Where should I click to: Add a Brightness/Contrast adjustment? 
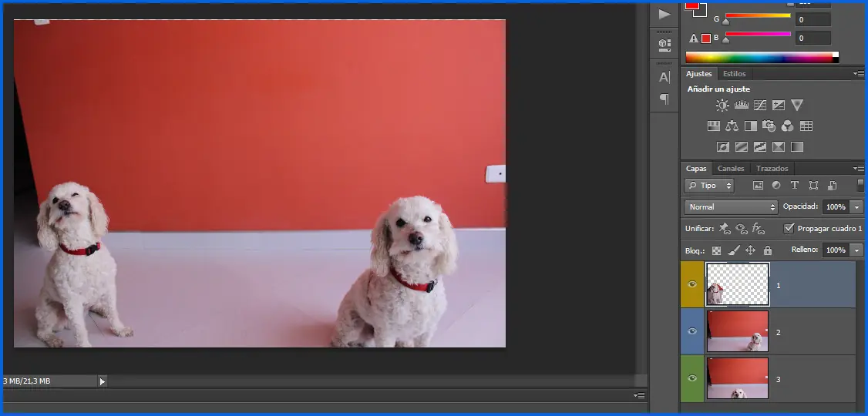pyautogui.click(x=722, y=105)
